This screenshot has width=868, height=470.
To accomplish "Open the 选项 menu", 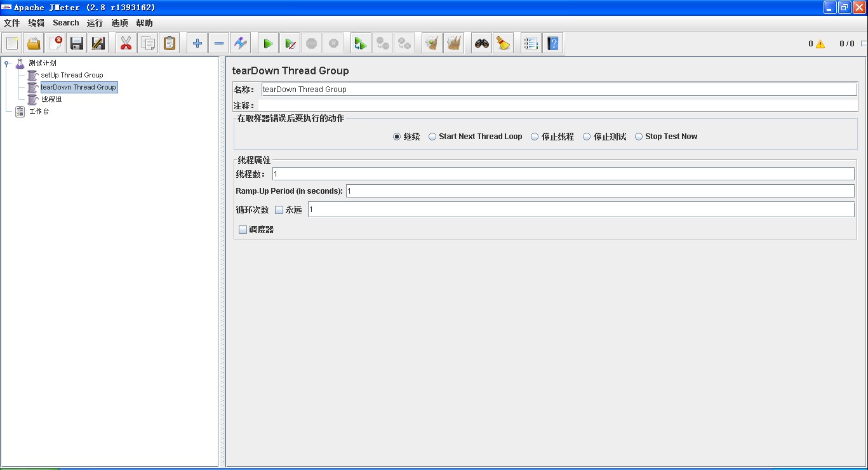I will click(119, 23).
